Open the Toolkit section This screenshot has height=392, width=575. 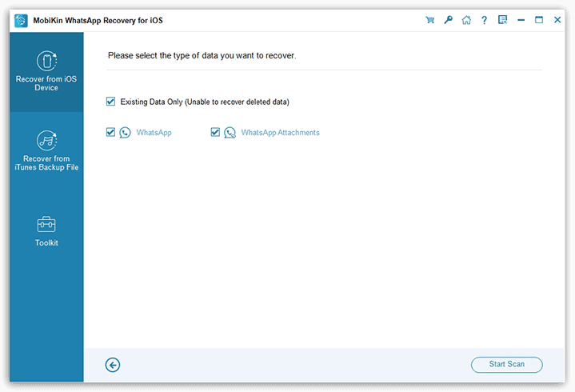click(46, 231)
